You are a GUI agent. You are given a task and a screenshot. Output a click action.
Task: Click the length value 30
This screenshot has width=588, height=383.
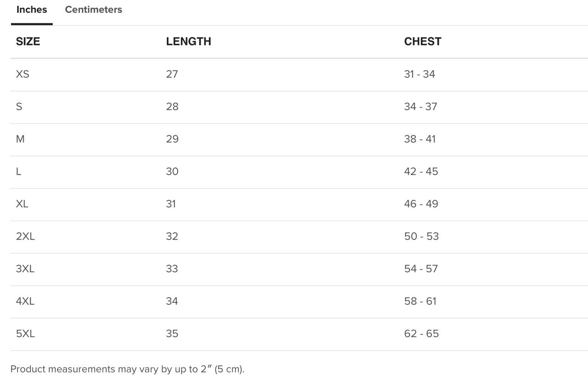[172, 171]
